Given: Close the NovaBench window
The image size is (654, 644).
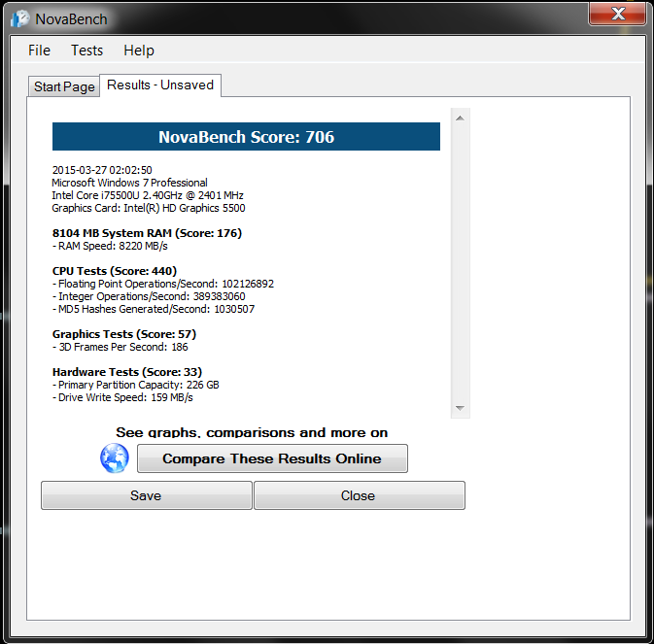Looking at the screenshot, I should coord(618,14).
